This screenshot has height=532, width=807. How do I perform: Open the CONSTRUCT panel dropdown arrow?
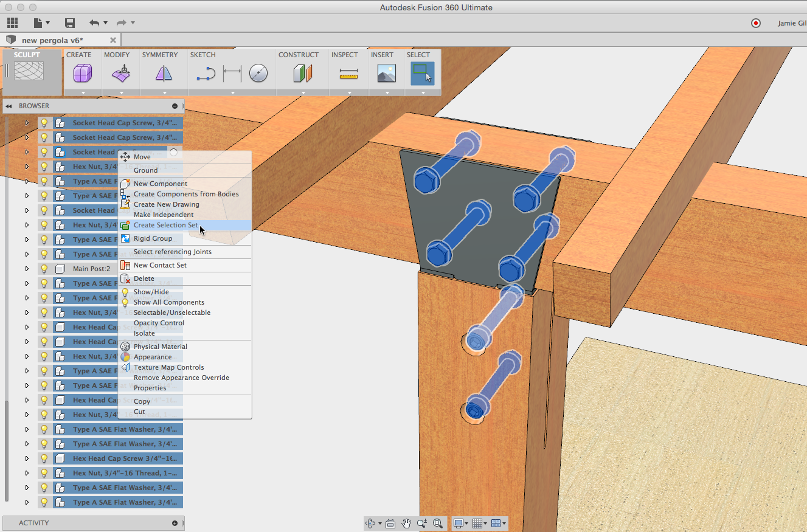pos(303,93)
